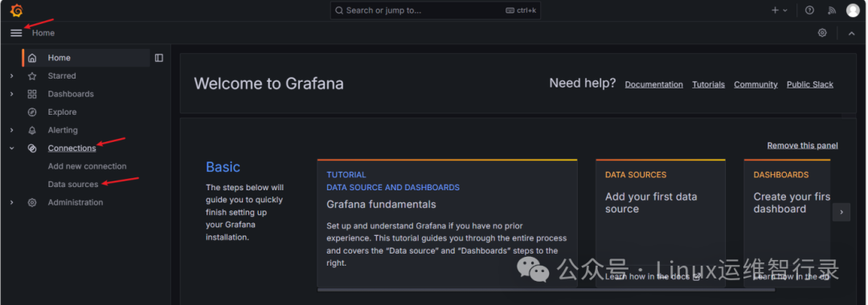Click the Basic section heading
This screenshot has height=305, width=868.
click(x=223, y=167)
